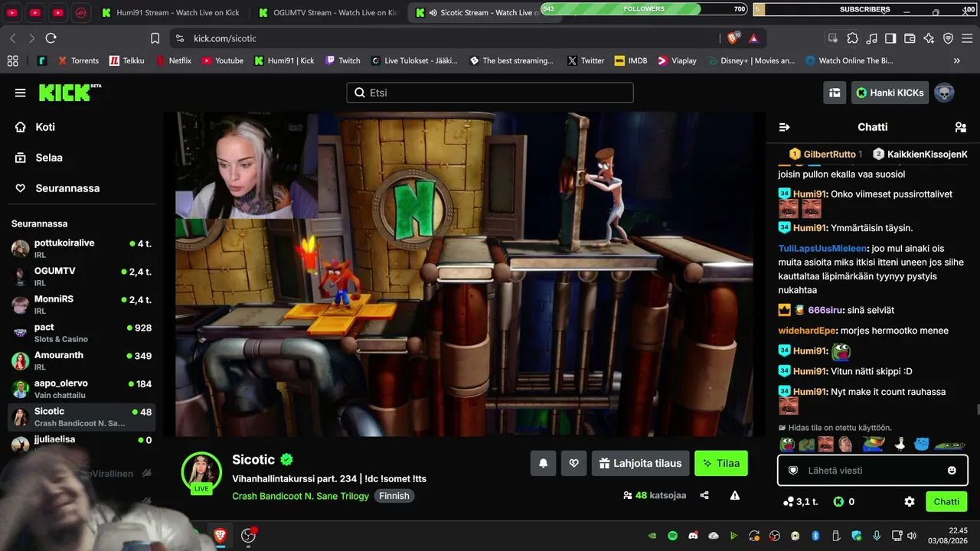Open pottukoiralive channel in sidebar

click(x=81, y=248)
